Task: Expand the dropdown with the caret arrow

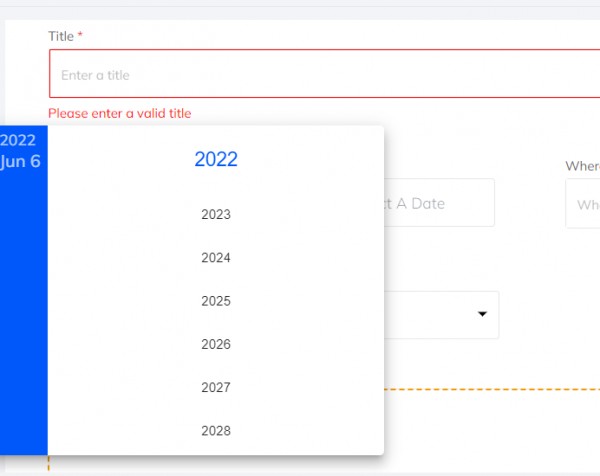Action: pos(483,314)
